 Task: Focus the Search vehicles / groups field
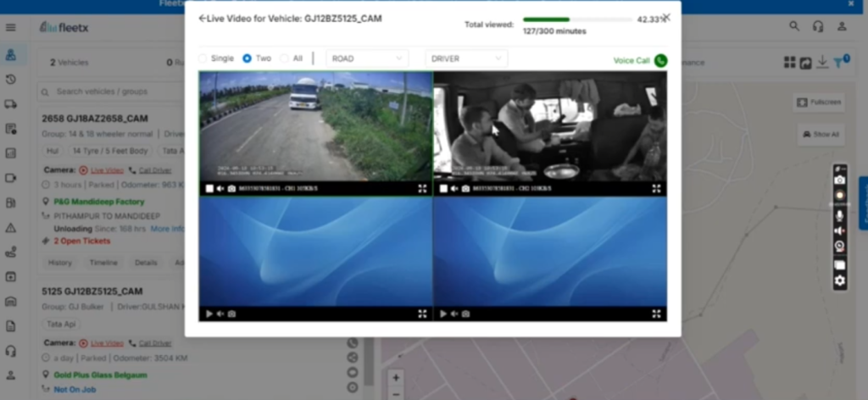click(111, 92)
